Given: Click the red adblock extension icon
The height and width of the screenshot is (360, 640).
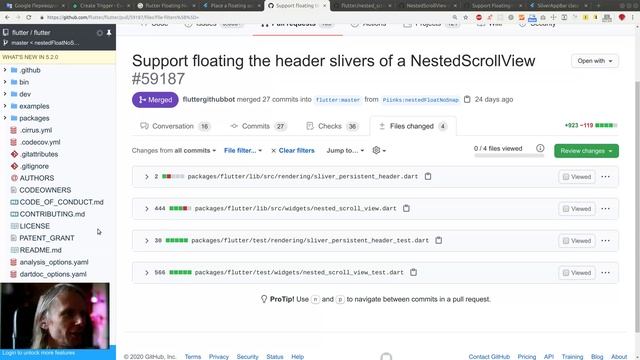Looking at the screenshot, I should click(479, 18).
